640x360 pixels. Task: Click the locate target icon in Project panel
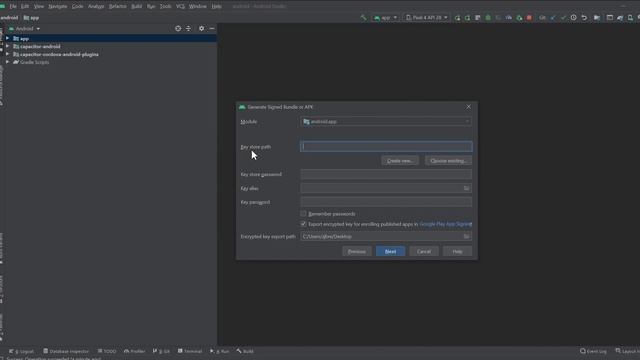click(178, 29)
